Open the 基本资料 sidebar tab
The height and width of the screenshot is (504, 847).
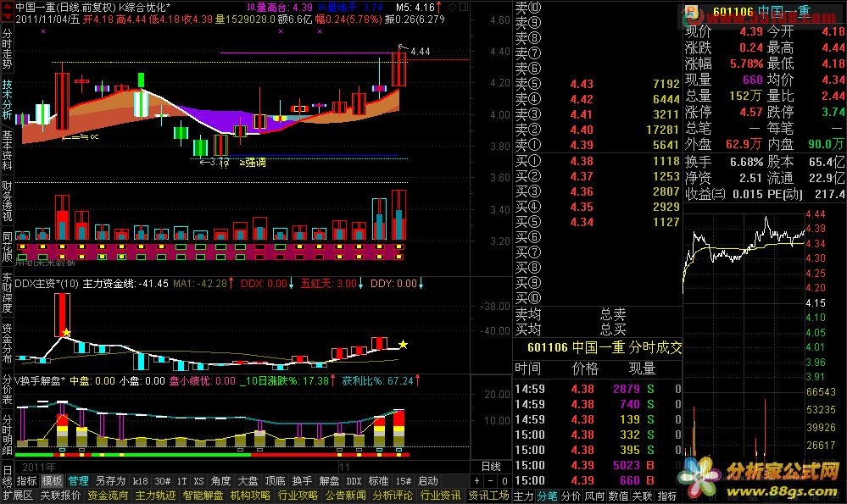[7, 149]
